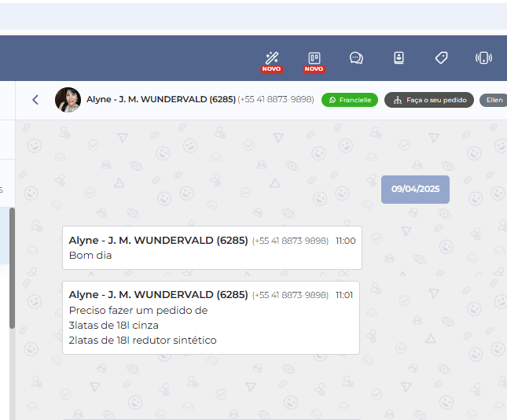507x420 pixels.
Task: Click the vibrating phone icon
Action: [x=483, y=57]
